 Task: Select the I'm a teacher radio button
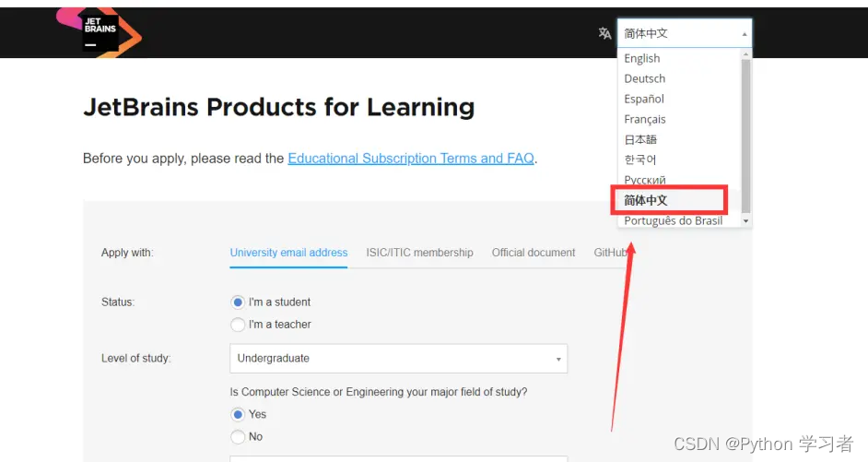coord(238,325)
